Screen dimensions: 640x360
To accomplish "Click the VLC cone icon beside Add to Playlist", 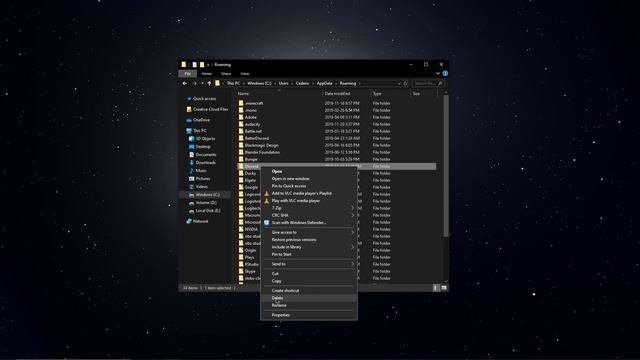I will pos(267,193).
